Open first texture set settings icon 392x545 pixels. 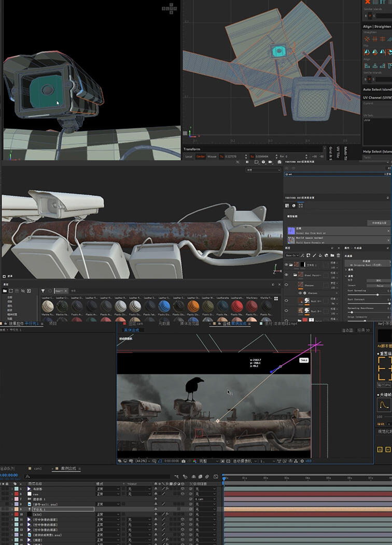(287, 205)
